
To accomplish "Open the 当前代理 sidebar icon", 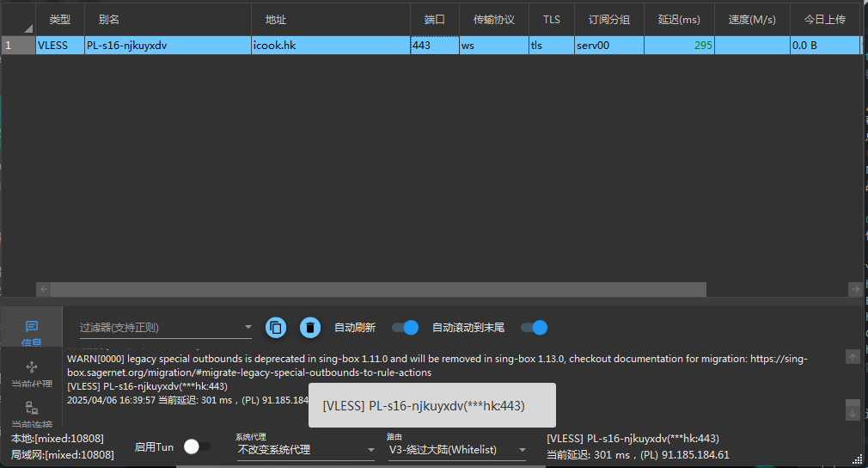I will tap(32, 370).
